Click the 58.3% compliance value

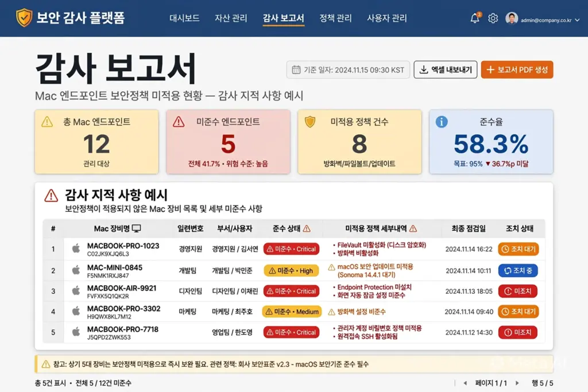(492, 144)
